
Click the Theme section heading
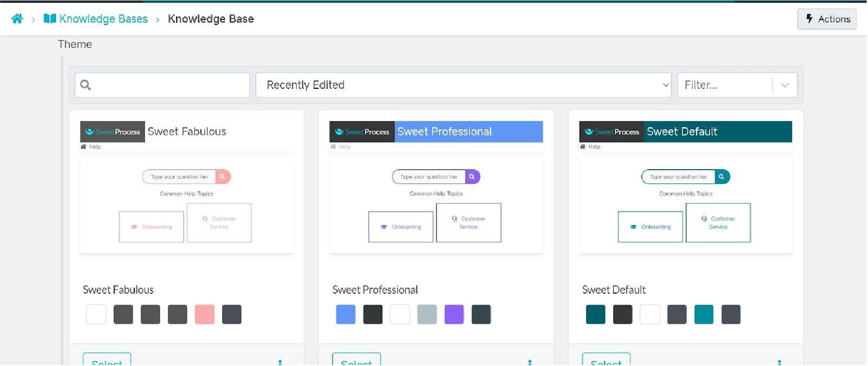point(75,44)
